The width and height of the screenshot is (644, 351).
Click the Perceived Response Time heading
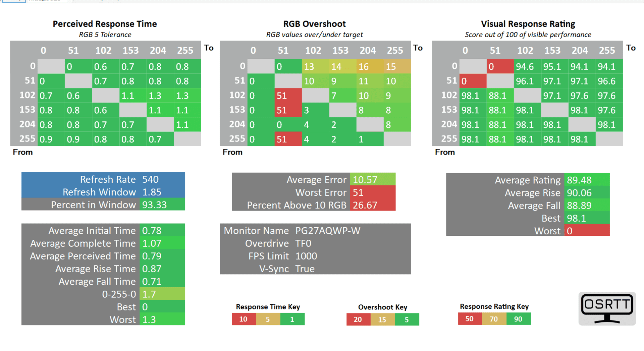[105, 24]
